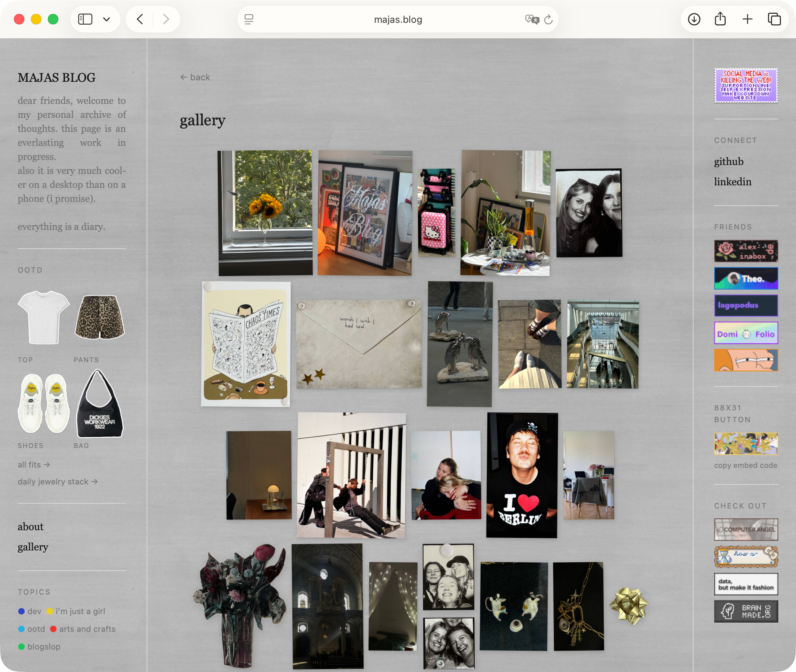The height and width of the screenshot is (672, 796).
Task: Click the starry 88x31 button badge
Action: pos(746,444)
